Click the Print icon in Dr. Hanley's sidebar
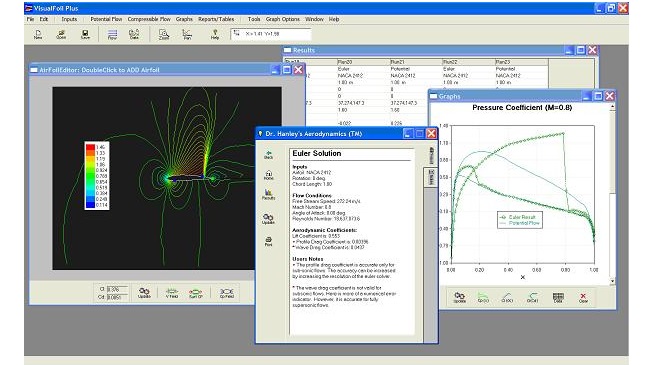 pyautogui.click(x=268, y=241)
